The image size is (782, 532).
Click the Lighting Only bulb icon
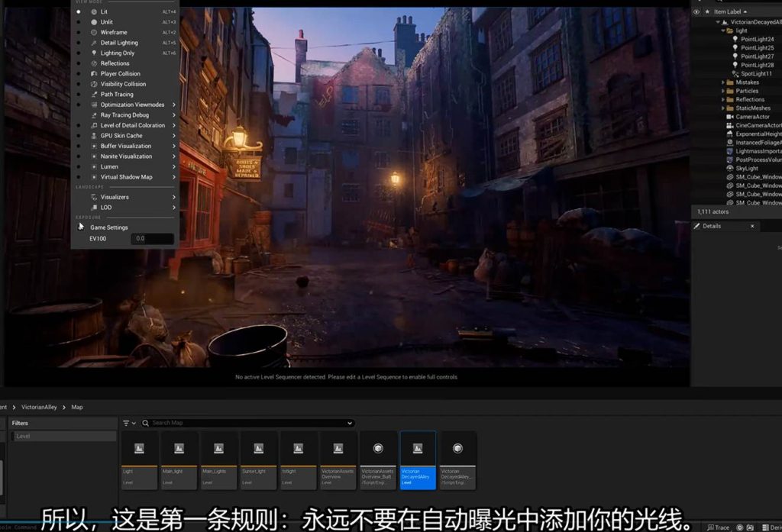tap(94, 53)
